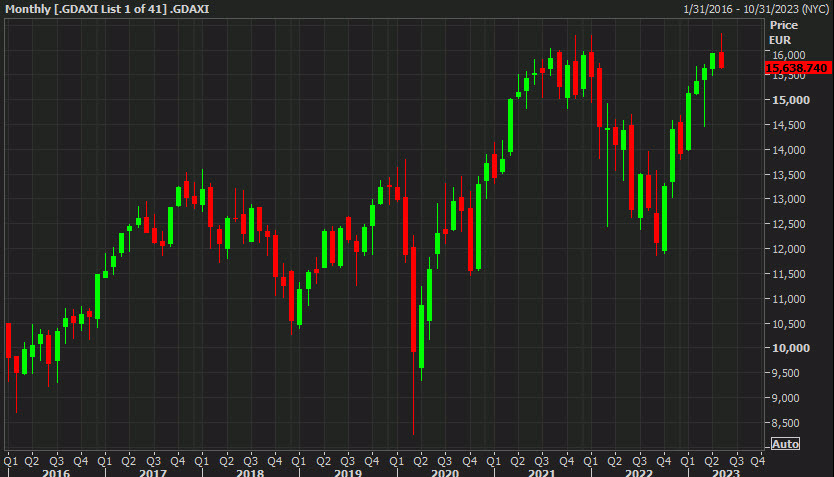
Task: Click the 14,000 price axis value
Action: (788, 150)
